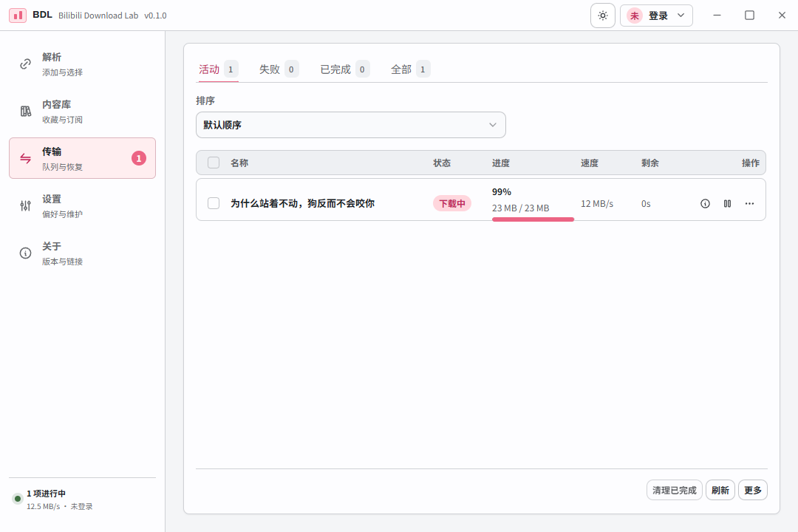This screenshot has height=532, width=798.
Task: Click the 0s remaining time value
Action: click(646, 204)
